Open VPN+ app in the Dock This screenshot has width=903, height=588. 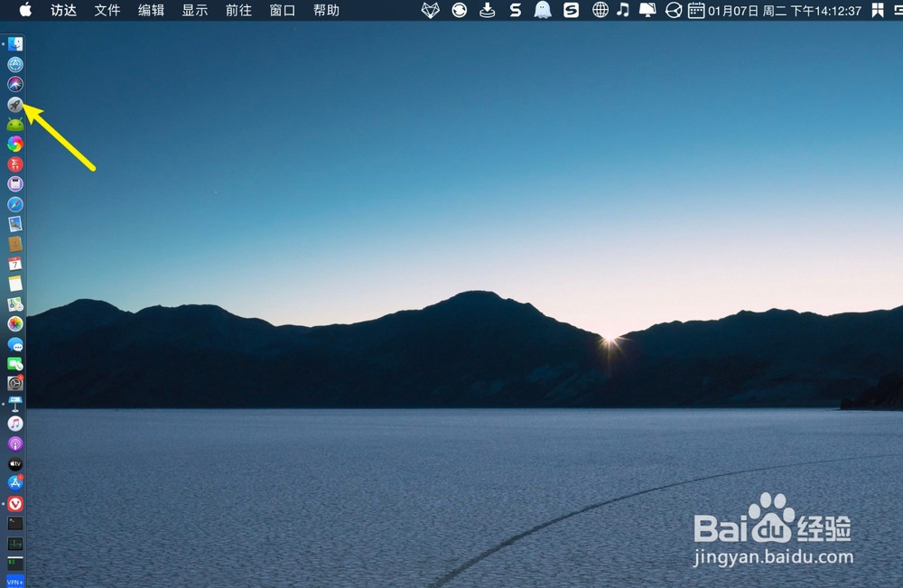pos(15,581)
